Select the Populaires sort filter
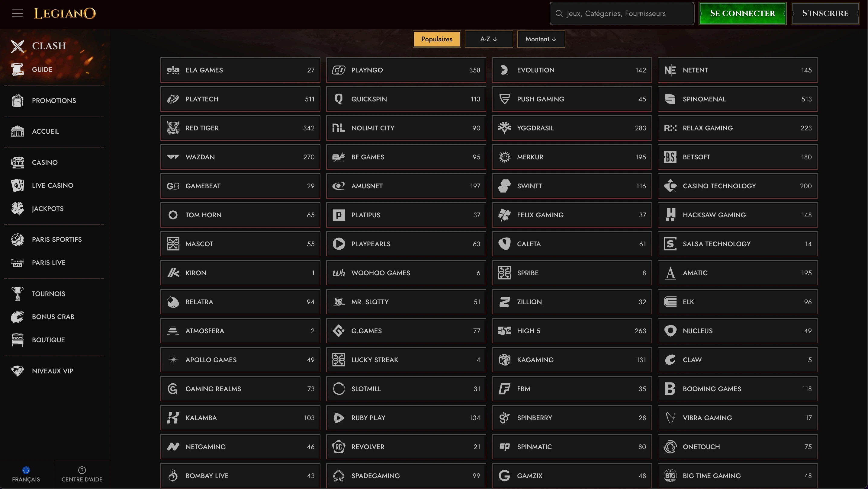 pyautogui.click(x=437, y=39)
